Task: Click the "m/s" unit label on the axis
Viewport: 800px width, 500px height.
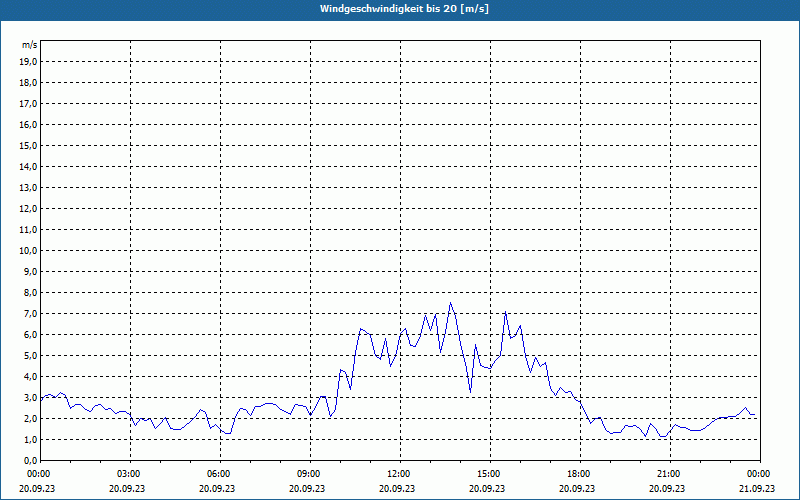Action: [30, 45]
